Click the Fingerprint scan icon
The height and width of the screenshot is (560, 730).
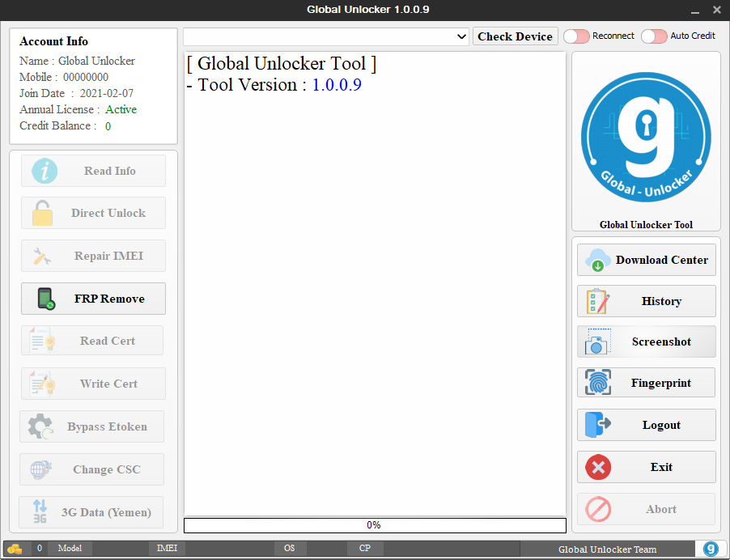pyautogui.click(x=598, y=382)
